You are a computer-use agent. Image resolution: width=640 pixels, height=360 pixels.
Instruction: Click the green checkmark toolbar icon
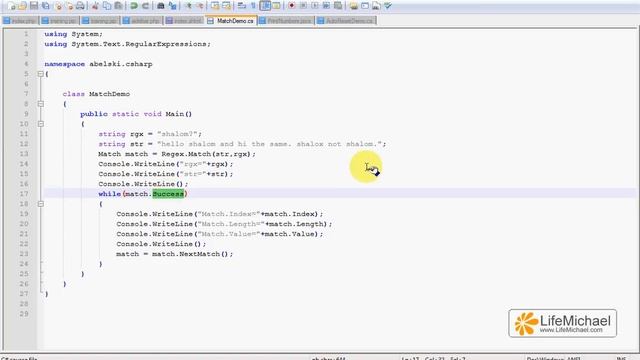pos(388,6)
